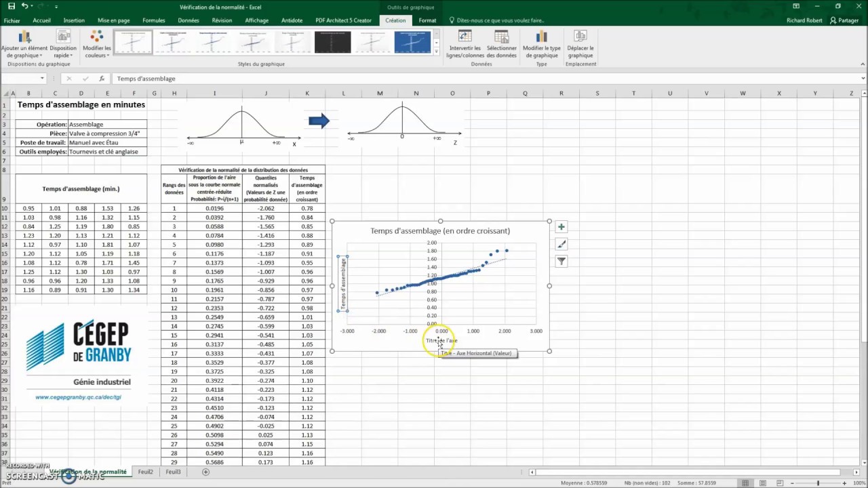Zoom out with the minus button
The height and width of the screenshot is (488, 868).
point(791,483)
